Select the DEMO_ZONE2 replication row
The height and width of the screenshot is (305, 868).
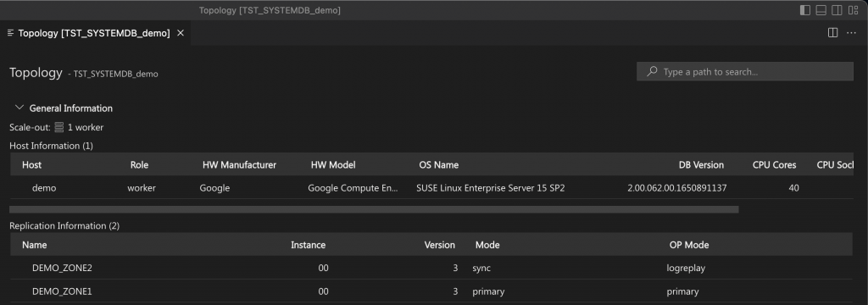point(431,268)
